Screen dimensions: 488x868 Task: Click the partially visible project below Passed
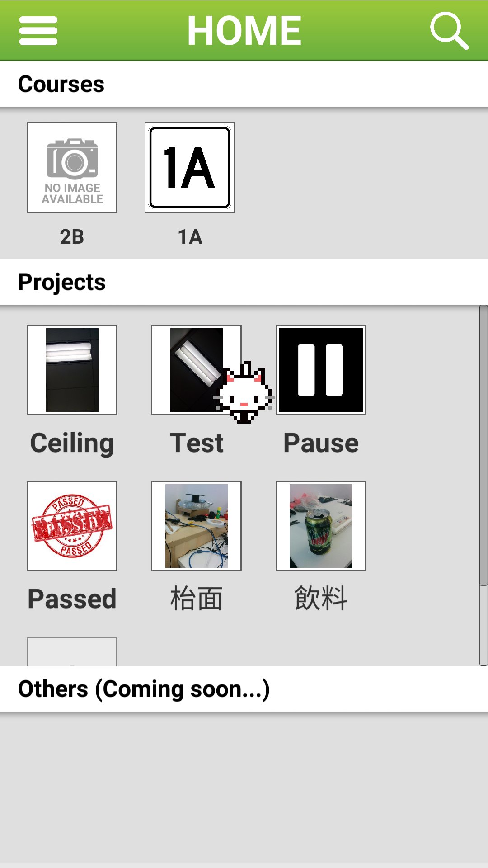pos(72,651)
